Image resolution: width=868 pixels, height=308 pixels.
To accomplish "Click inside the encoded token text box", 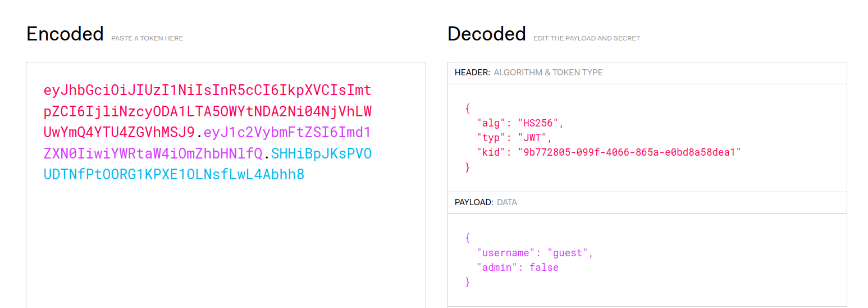I will point(226,185).
